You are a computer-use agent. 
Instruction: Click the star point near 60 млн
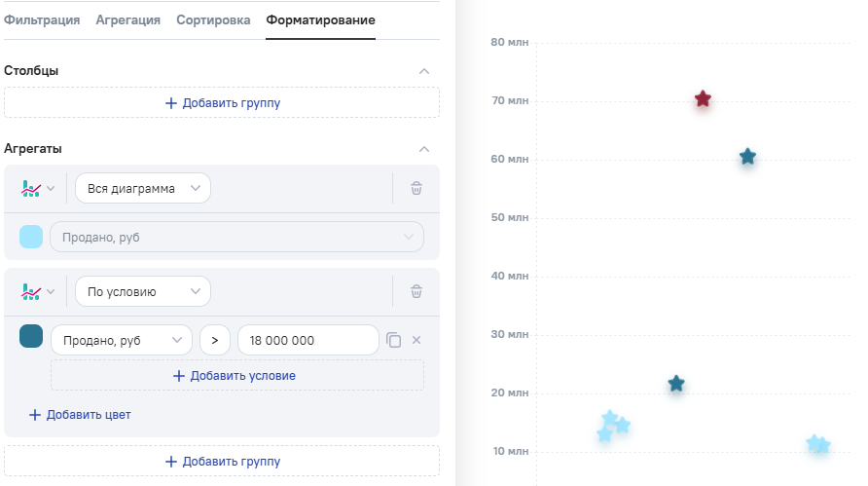747,157
